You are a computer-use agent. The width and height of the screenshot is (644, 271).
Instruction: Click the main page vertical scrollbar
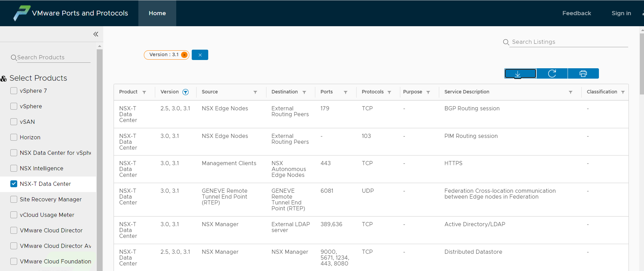tap(642, 64)
